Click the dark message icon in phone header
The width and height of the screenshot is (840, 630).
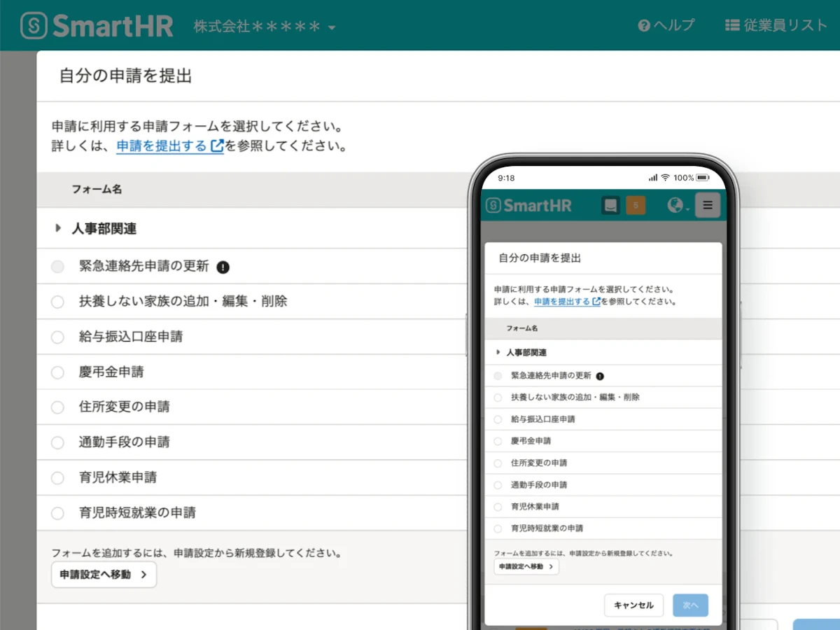(610, 205)
